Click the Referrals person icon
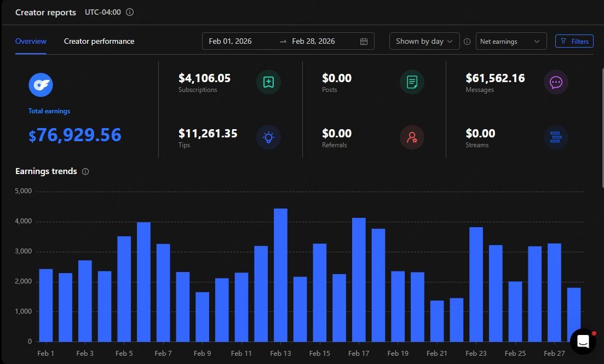The image size is (604, 364). click(412, 138)
